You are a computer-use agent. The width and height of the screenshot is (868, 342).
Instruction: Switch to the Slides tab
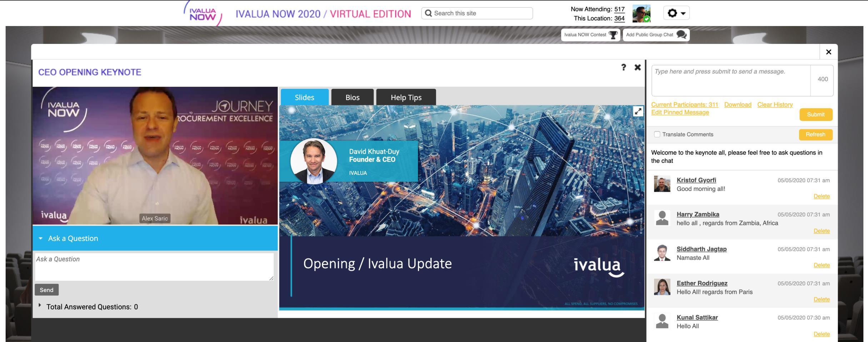pyautogui.click(x=305, y=97)
